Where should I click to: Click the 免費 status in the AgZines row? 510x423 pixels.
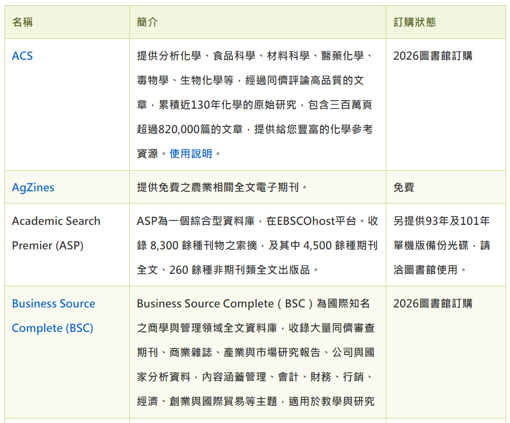coord(404,187)
